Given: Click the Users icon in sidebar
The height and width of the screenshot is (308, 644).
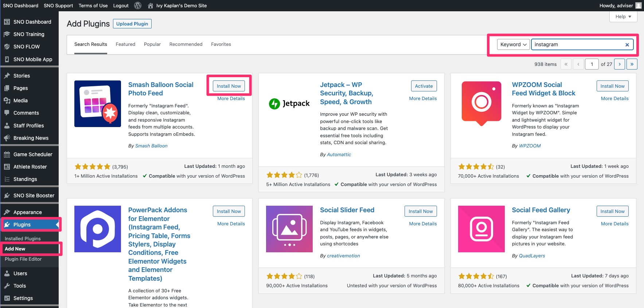Looking at the screenshot, I should point(7,273).
